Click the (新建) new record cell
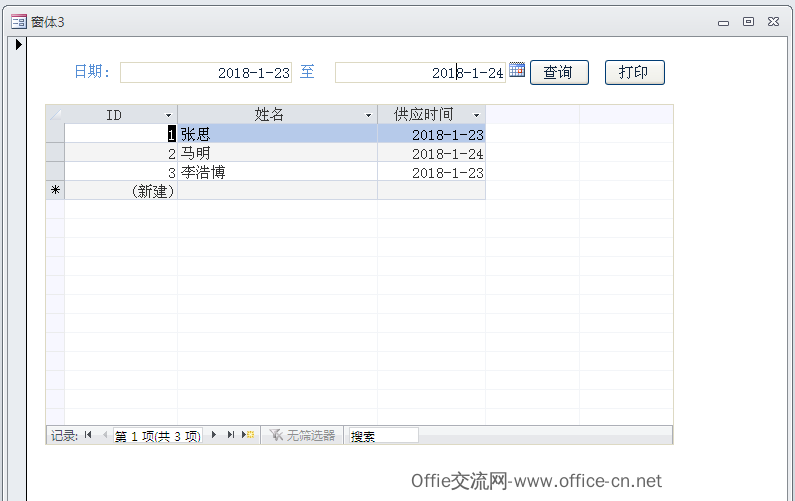Image resolution: width=795 pixels, height=501 pixels. tap(121, 191)
